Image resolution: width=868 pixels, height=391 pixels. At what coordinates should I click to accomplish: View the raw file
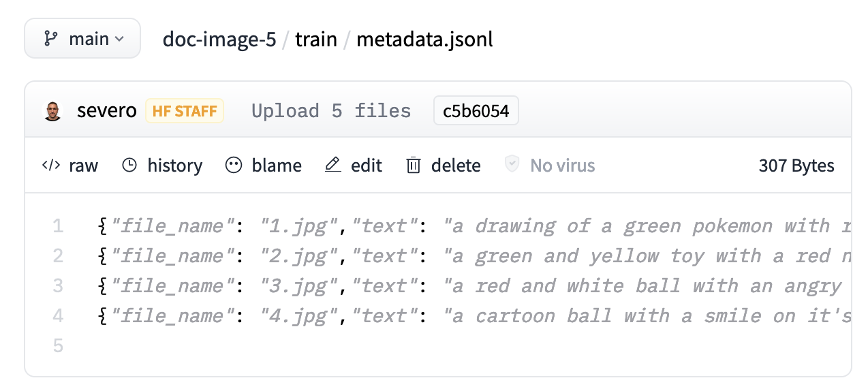click(x=82, y=166)
